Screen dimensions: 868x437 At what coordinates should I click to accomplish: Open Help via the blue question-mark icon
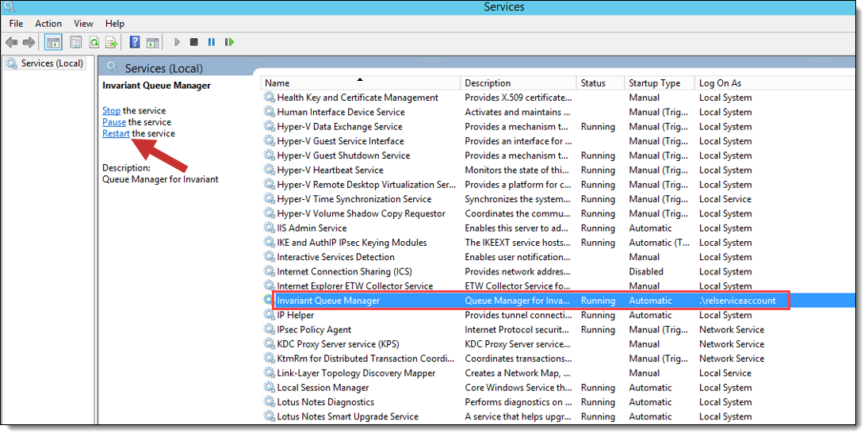135,42
